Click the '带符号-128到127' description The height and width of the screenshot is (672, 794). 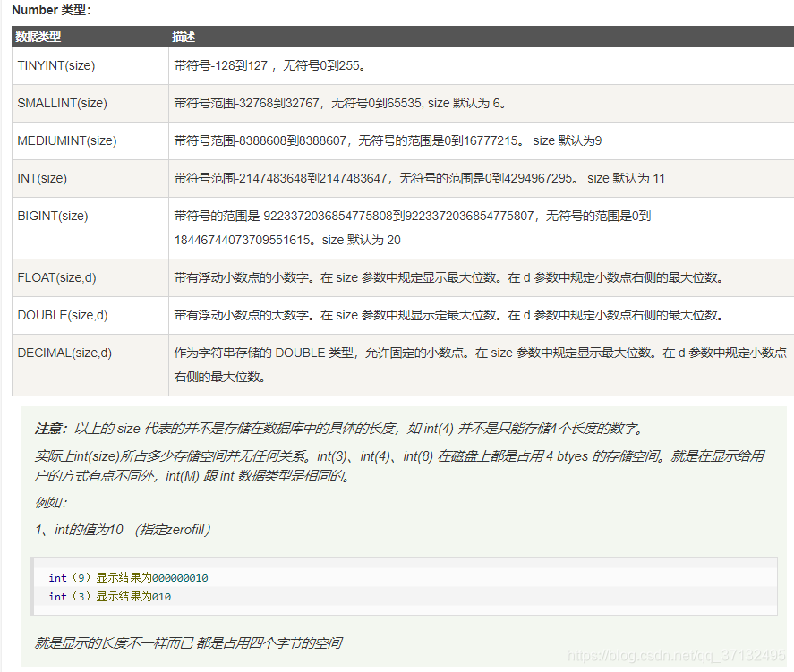(269, 66)
